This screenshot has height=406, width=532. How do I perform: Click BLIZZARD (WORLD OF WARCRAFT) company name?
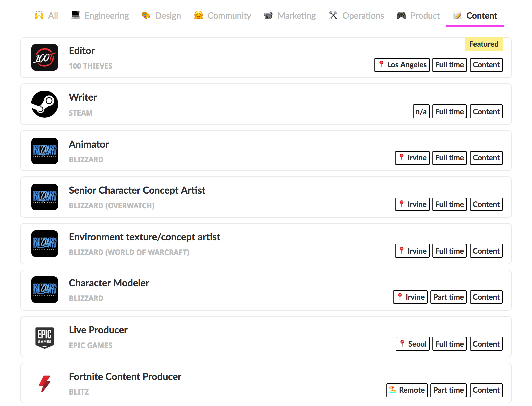[x=129, y=252]
